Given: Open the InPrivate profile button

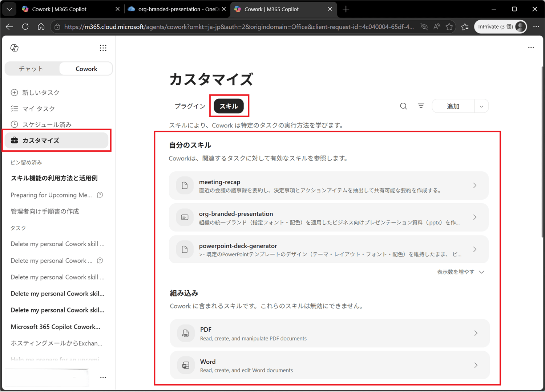Looking at the screenshot, I should point(500,26).
